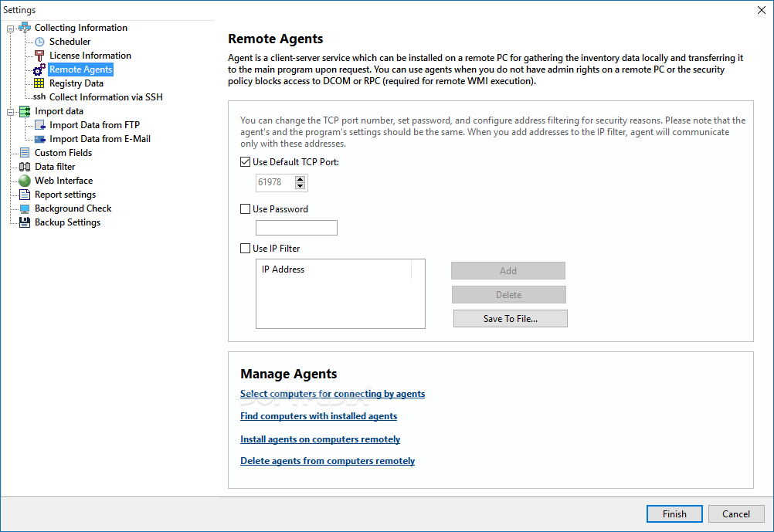
Task: Open Find computers with installed agents link
Action: click(x=319, y=416)
